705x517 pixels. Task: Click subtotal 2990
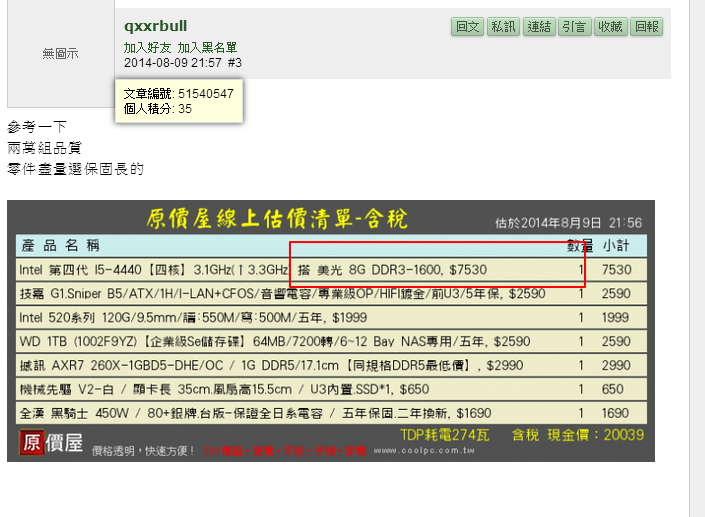[616, 365]
